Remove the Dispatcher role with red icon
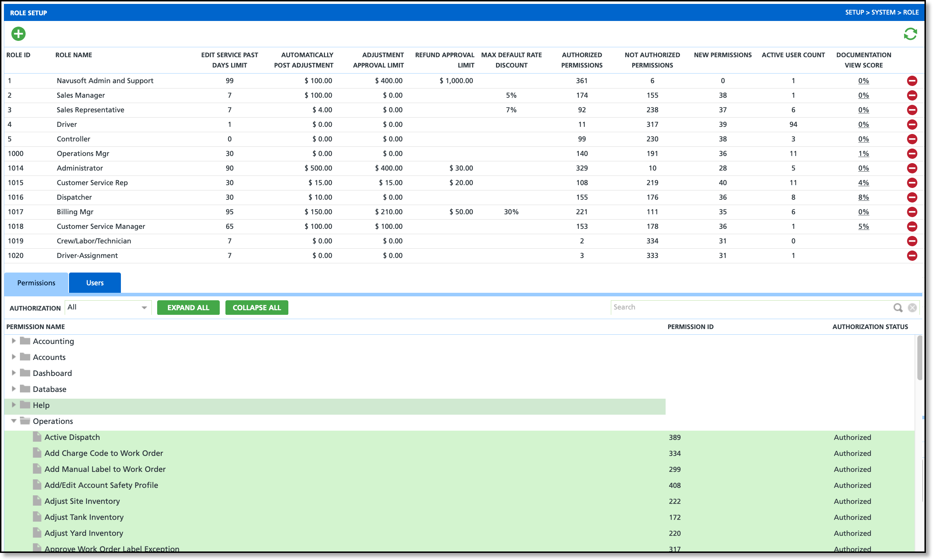The image size is (933, 560). [912, 197]
